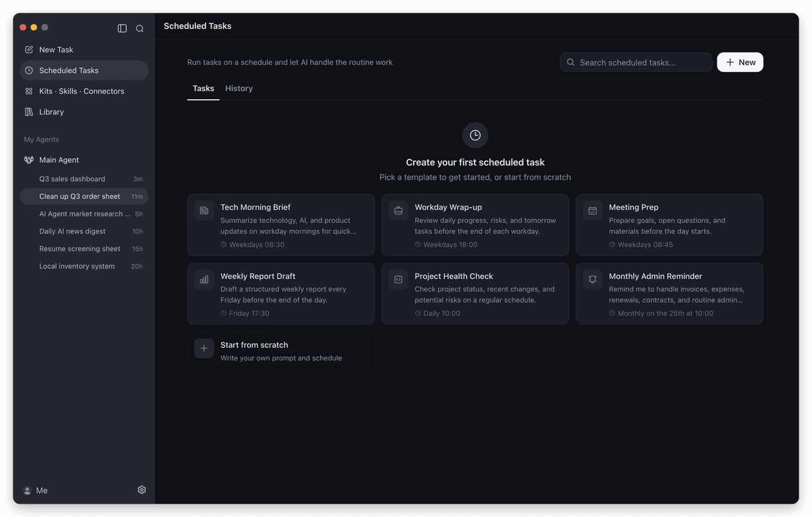The image size is (812, 517).
Task: Select the Main Agent label in sidebar
Action: click(x=59, y=160)
